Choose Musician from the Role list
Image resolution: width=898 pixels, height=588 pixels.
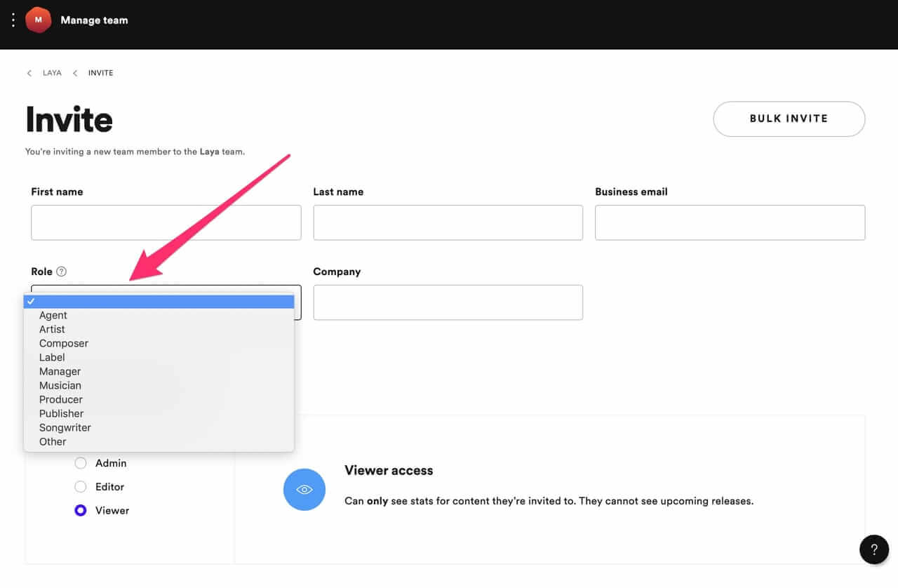pos(159,386)
